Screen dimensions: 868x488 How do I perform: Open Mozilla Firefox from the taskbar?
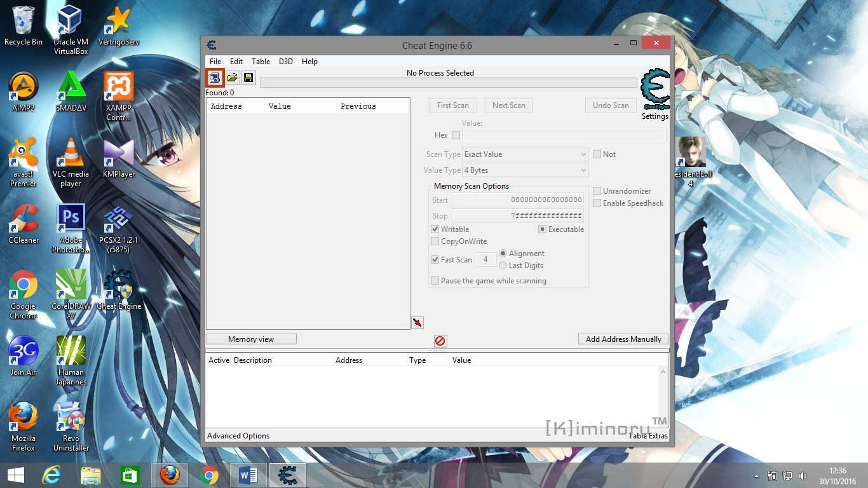click(x=170, y=475)
